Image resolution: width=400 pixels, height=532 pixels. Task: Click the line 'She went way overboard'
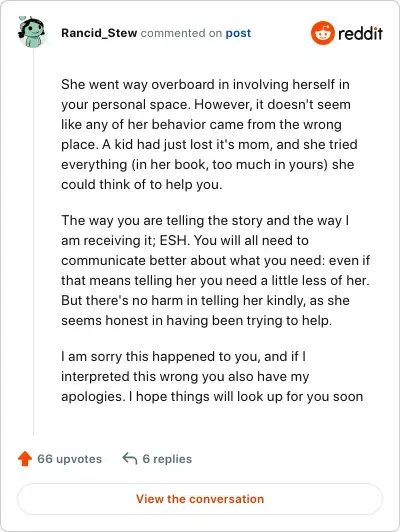(205, 84)
